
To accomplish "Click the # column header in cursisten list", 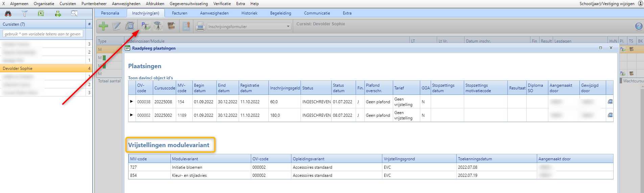I will click(89, 24).
